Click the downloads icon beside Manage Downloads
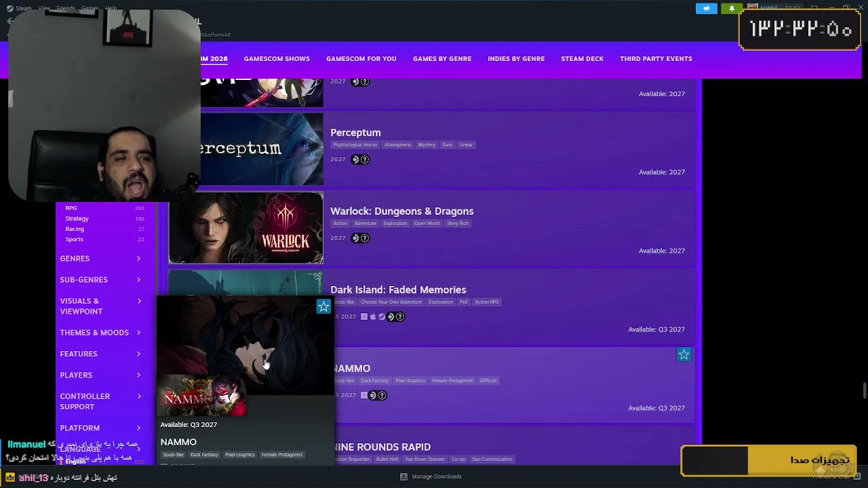The height and width of the screenshot is (488, 868). click(x=403, y=476)
